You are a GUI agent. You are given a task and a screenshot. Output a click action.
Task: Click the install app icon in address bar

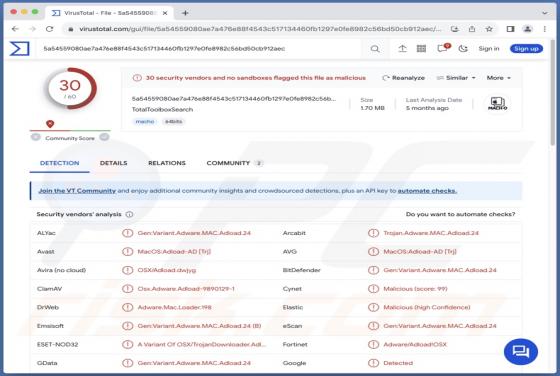tap(455, 29)
